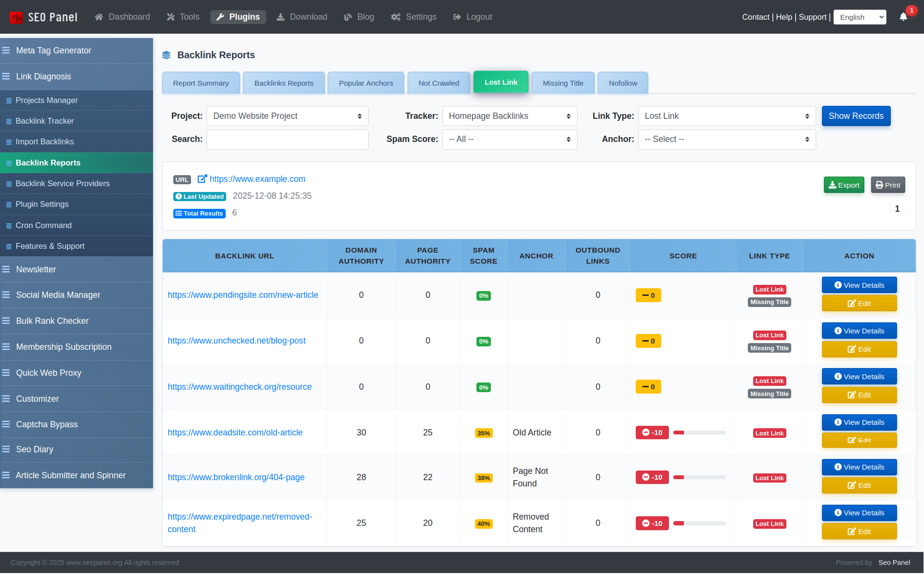Image resolution: width=924 pixels, height=574 pixels.
Task: Click the Export download button
Action: pos(844,185)
